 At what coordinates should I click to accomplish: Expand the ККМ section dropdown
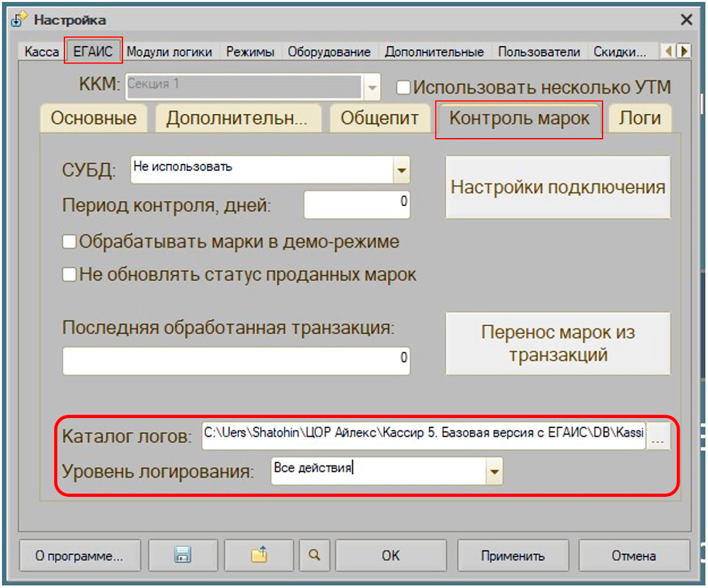pyautogui.click(x=372, y=88)
